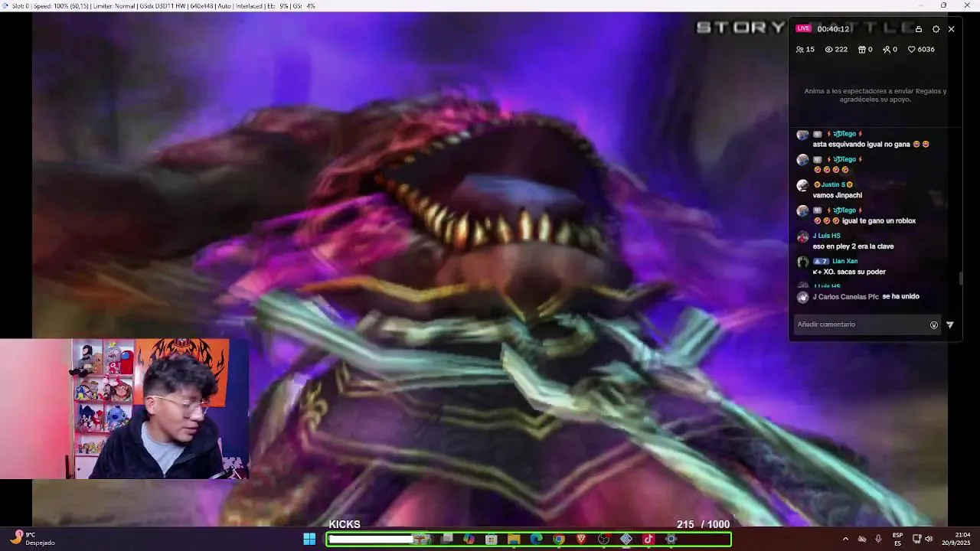This screenshot has height=551, width=980.
Task: Click the heart likes icon showing 6036
Action: click(x=912, y=49)
